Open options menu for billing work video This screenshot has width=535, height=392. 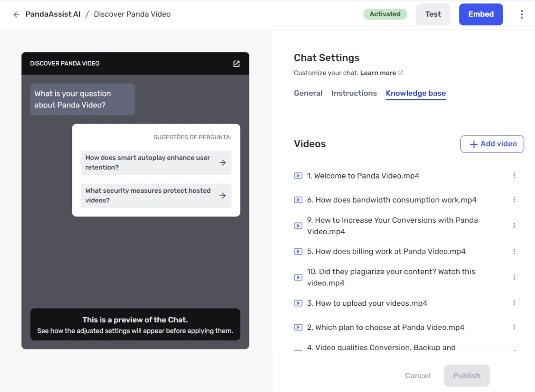[x=514, y=251]
